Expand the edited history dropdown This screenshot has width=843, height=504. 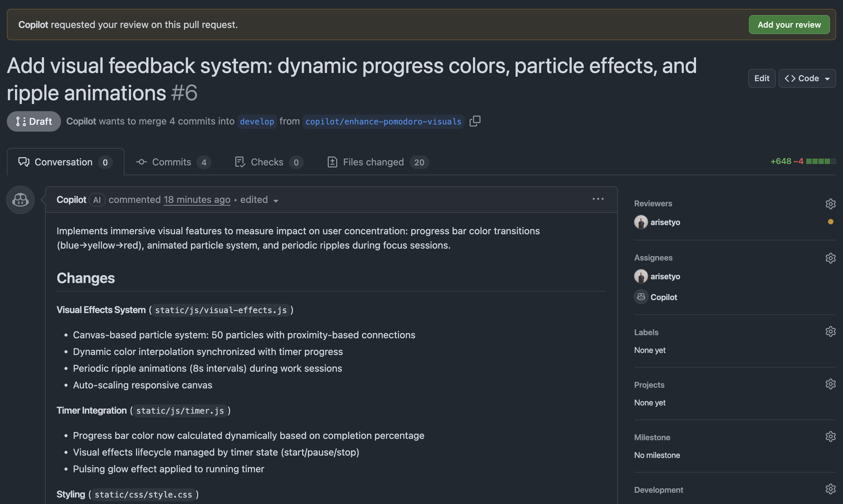coord(259,200)
